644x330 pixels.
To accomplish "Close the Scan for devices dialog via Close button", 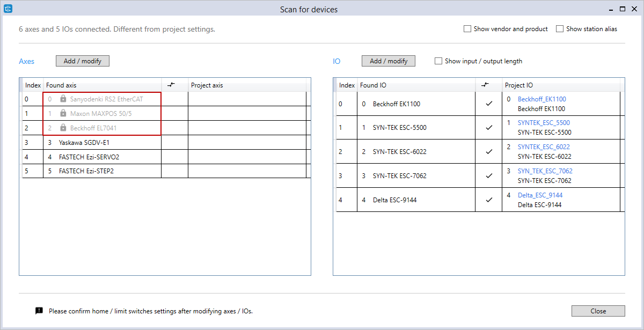I will [598, 311].
